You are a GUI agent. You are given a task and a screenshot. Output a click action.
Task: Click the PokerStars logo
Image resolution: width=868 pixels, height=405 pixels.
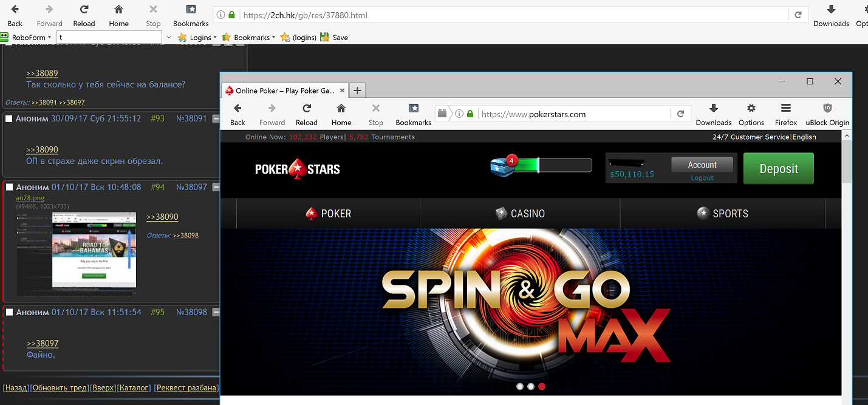298,169
